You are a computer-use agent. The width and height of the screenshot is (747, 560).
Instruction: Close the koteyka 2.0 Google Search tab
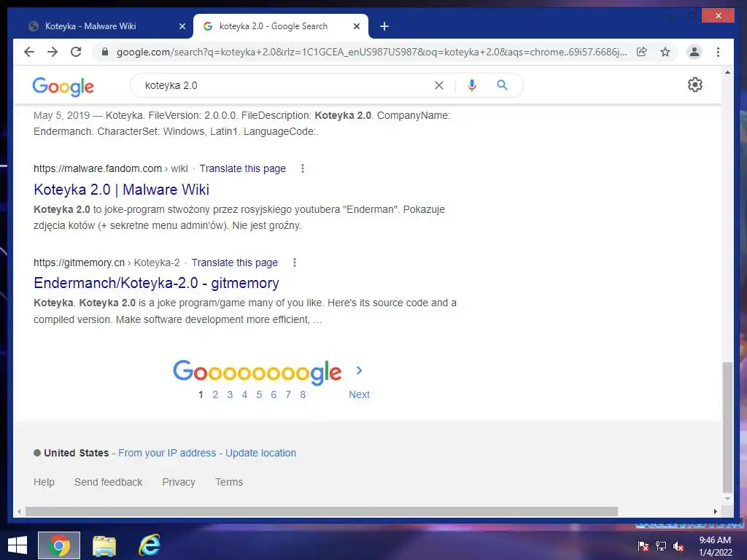point(356,26)
